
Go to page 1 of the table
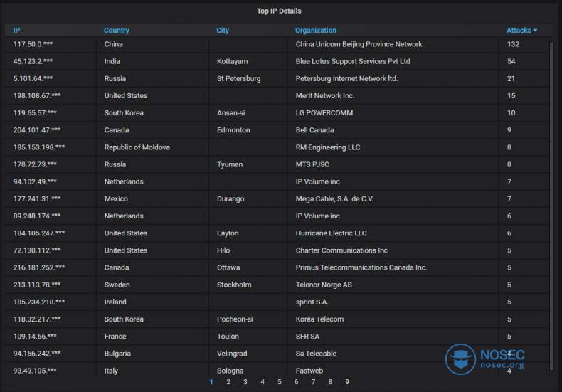[x=211, y=382]
